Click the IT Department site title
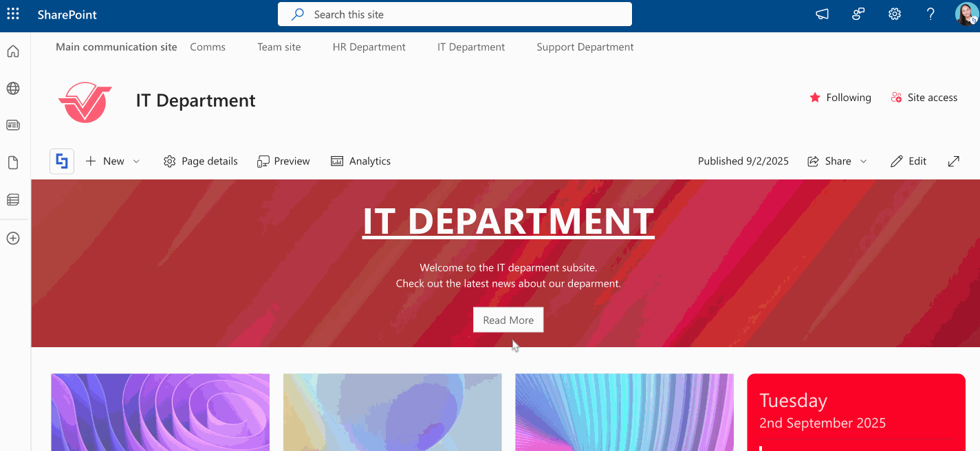 pyautogui.click(x=196, y=101)
